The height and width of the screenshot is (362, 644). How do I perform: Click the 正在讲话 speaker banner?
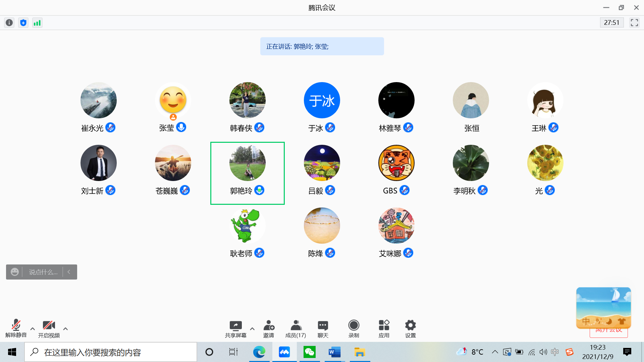322,46
